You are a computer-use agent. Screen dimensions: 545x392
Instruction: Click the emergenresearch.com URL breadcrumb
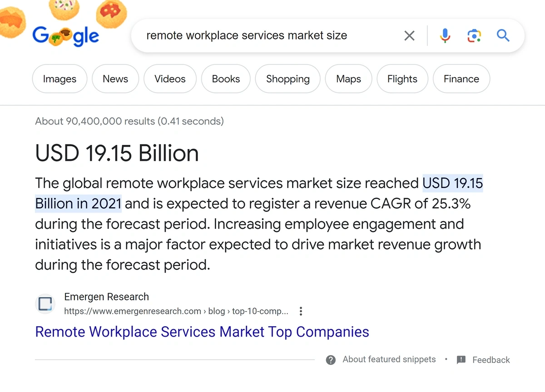coord(176,311)
